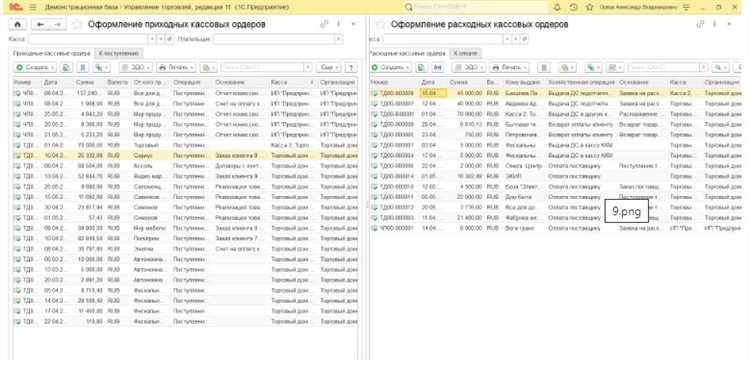Sort расходных list by Хозяйственная операция header
The height and width of the screenshot is (367, 750).
[581, 82]
